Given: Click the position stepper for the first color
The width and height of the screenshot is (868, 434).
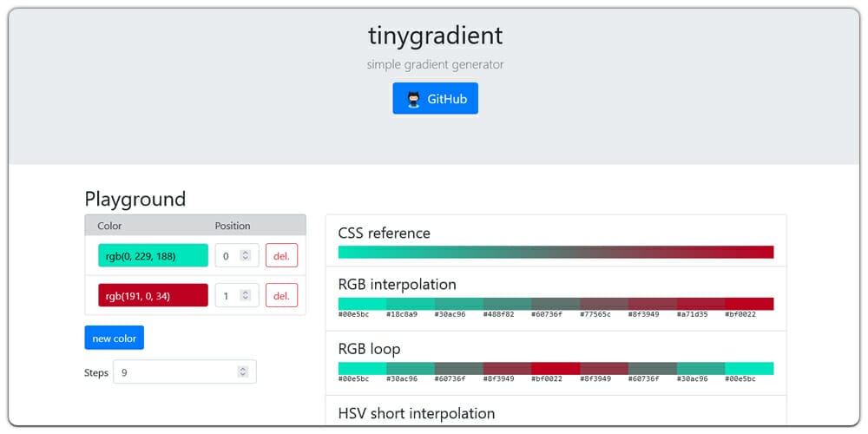Looking at the screenshot, I should coord(245,255).
